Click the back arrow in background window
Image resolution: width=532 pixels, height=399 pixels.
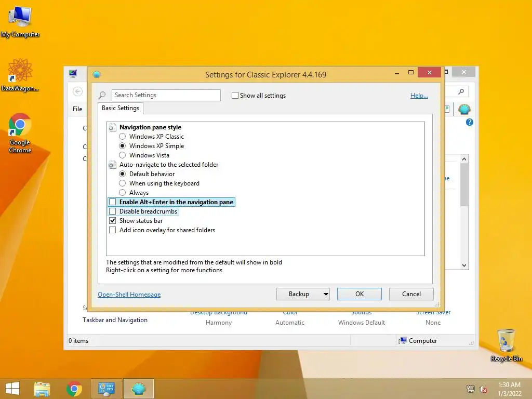point(78,91)
